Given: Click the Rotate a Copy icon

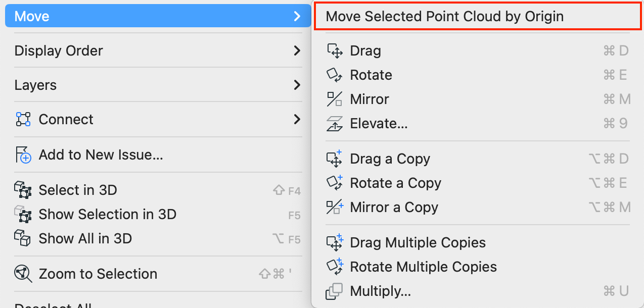Looking at the screenshot, I should pyautogui.click(x=335, y=183).
